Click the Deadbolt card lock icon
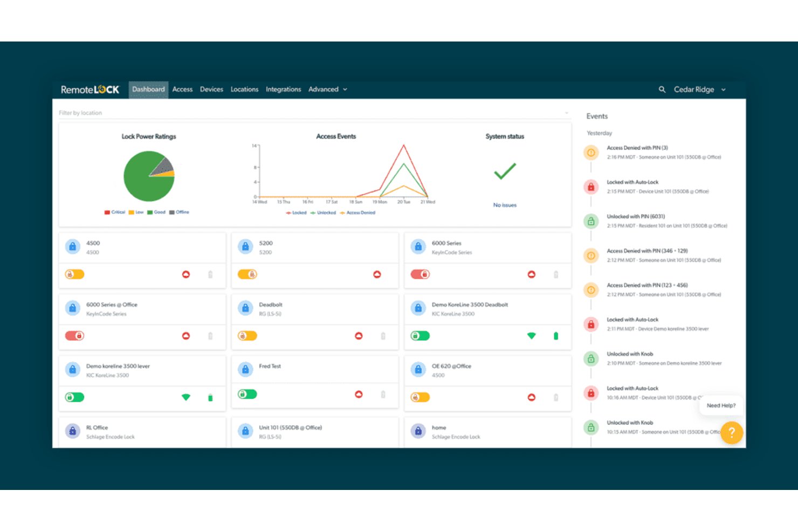 coord(245,308)
